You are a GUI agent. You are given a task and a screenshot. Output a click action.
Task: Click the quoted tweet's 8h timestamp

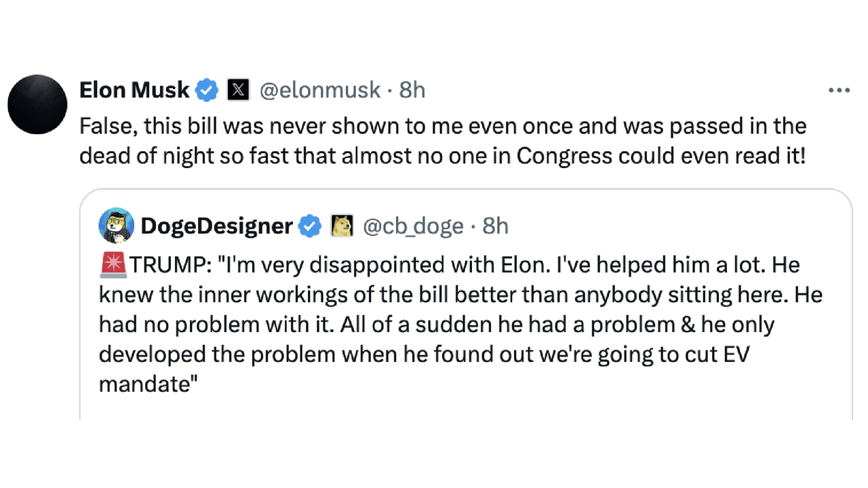495,226
